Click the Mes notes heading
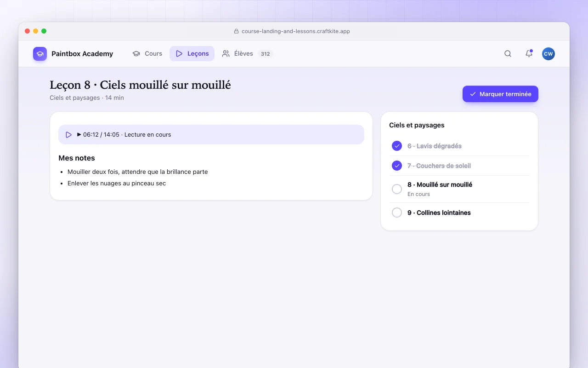The image size is (588, 368). pos(77,158)
